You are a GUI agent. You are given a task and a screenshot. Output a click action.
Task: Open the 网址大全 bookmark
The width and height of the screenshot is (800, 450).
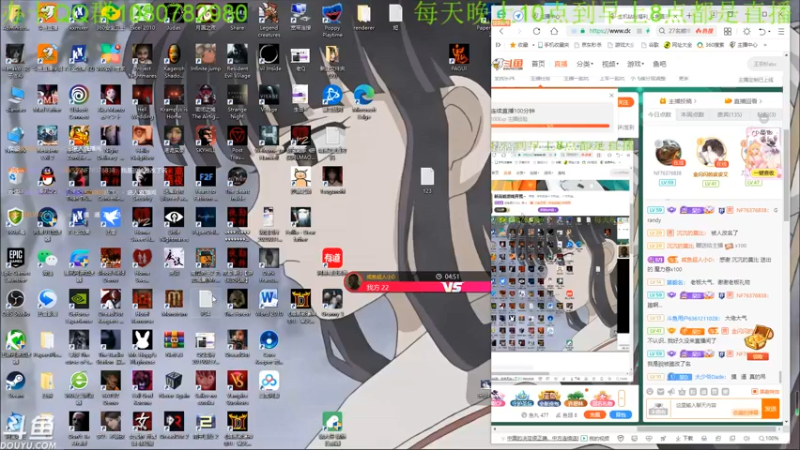tap(678, 45)
